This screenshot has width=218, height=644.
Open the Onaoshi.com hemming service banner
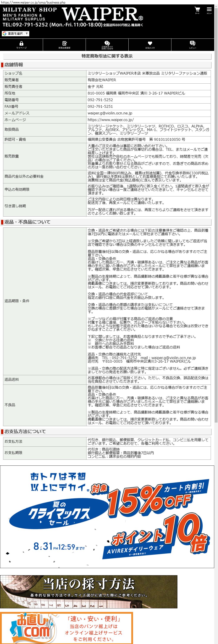tap(66, 628)
